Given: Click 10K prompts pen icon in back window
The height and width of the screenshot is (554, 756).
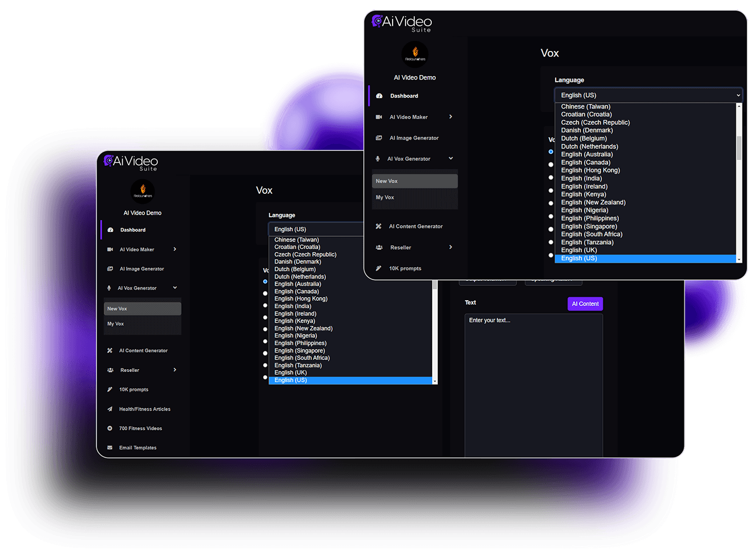Looking at the screenshot, I should pyautogui.click(x=110, y=389).
